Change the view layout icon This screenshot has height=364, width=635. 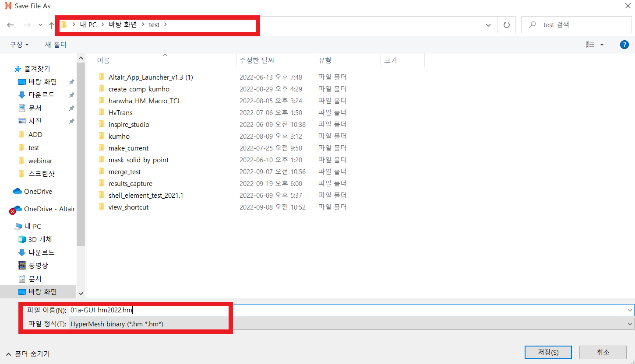pos(591,45)
